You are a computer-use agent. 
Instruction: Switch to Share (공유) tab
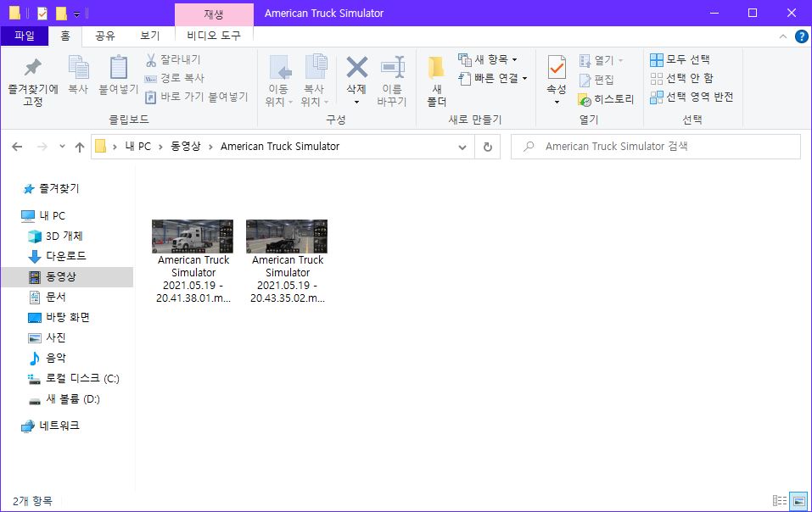[x=104, y=36]
